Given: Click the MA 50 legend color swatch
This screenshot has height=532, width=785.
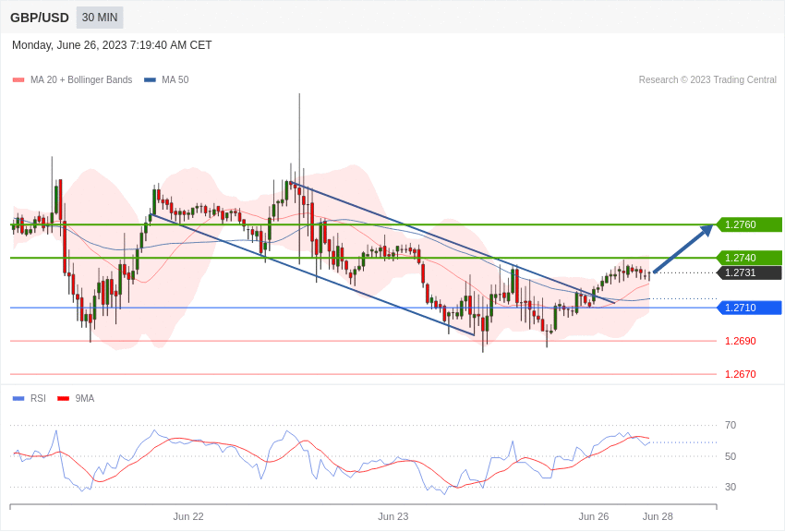Looking at the screenshot, I should (x=150, y=80).
